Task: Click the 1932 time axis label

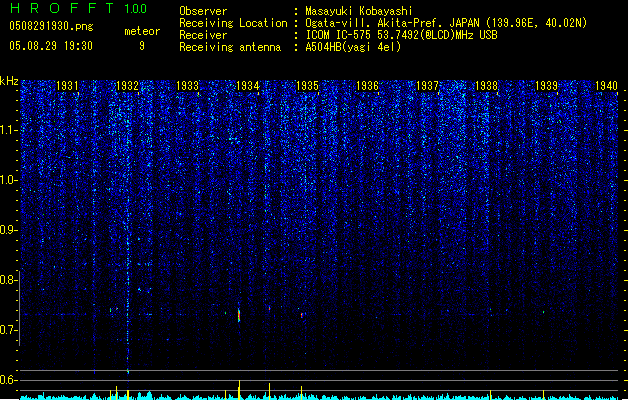Action: click(x=127, y=85)
